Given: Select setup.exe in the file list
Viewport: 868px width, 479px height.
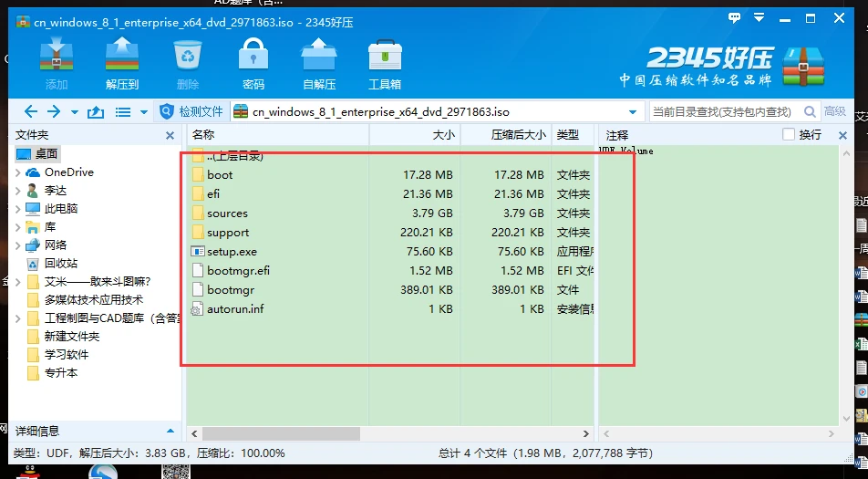Looking at the screenshot, I should click(232, 252).
